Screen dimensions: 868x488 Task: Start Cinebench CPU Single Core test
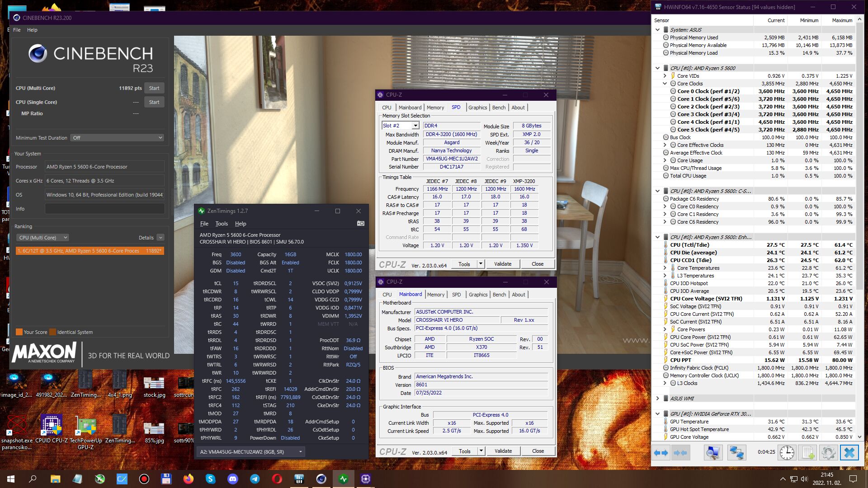154,102
